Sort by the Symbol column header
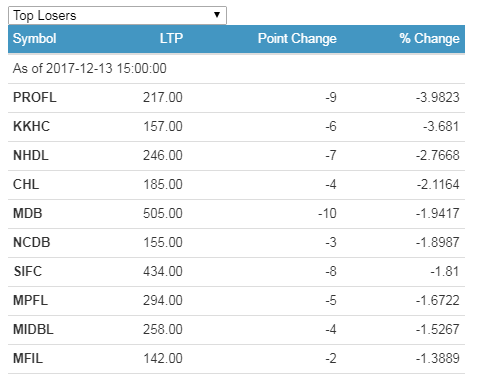This screenshot has height=375, width=481. click(34, 38)
